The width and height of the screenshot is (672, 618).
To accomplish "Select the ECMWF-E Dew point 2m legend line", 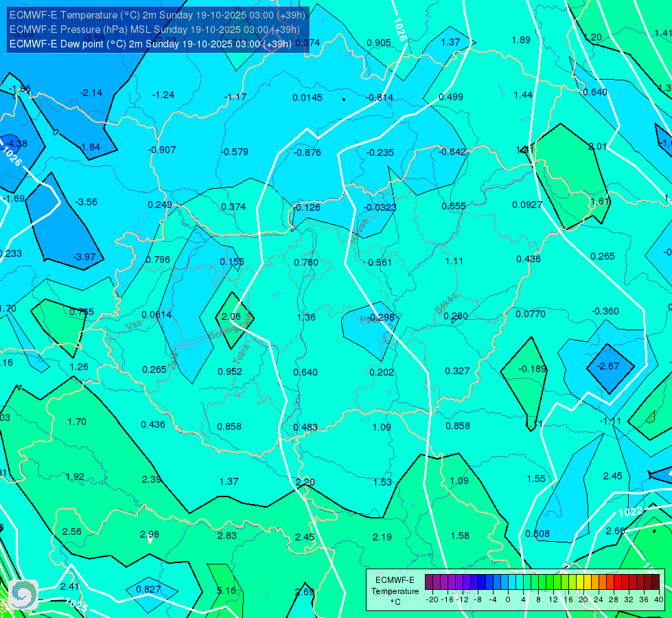I will [x=150, y=44].
